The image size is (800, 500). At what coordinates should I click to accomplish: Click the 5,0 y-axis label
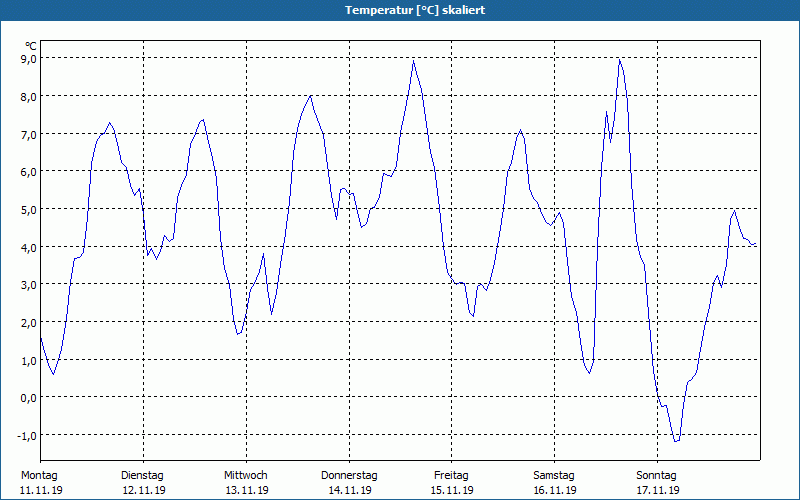(x=29, y=209)
